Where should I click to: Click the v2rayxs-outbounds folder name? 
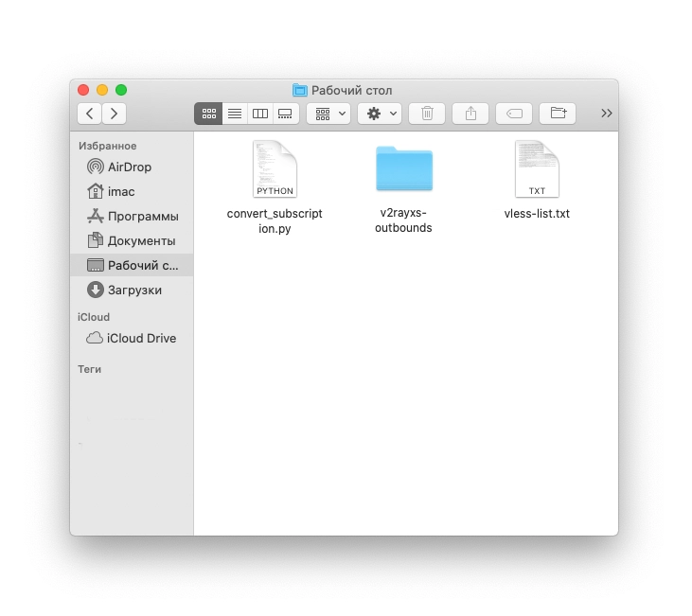tap(403, 220)
